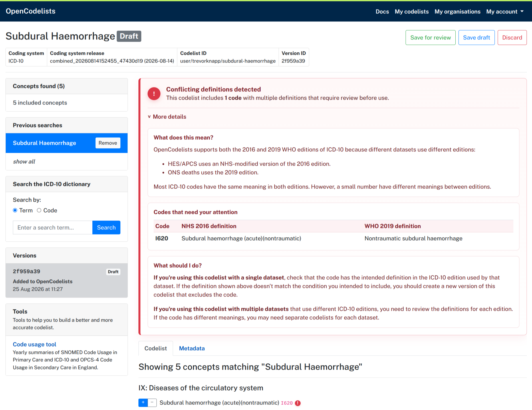532x410 pixels.
Task: Click the pink I620 code label
Action: click(x=287, y=403)
